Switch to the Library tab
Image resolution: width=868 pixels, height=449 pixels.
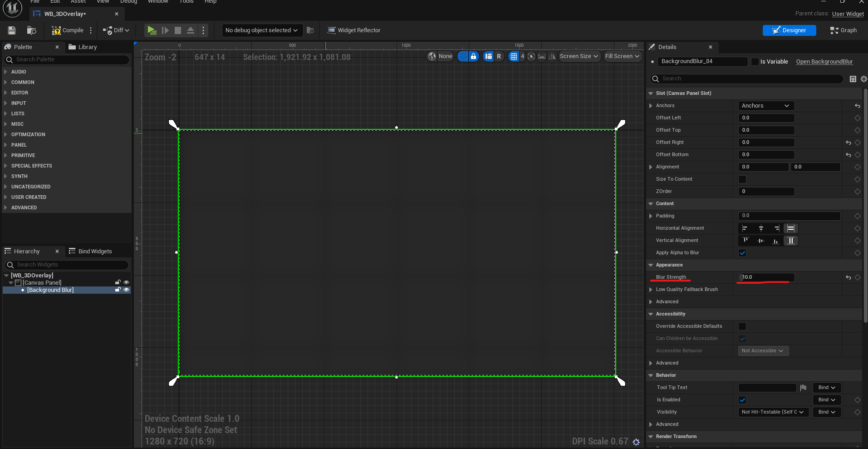tap(83, 47)
